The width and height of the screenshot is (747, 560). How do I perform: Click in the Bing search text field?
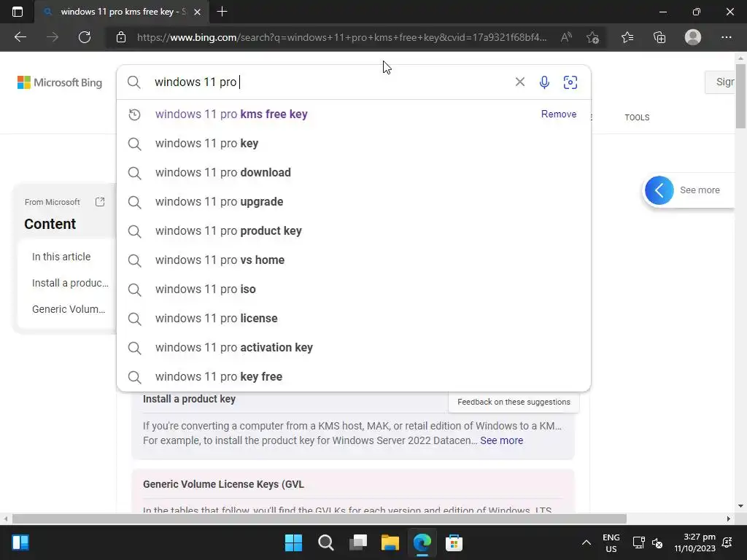coord(329,82)
